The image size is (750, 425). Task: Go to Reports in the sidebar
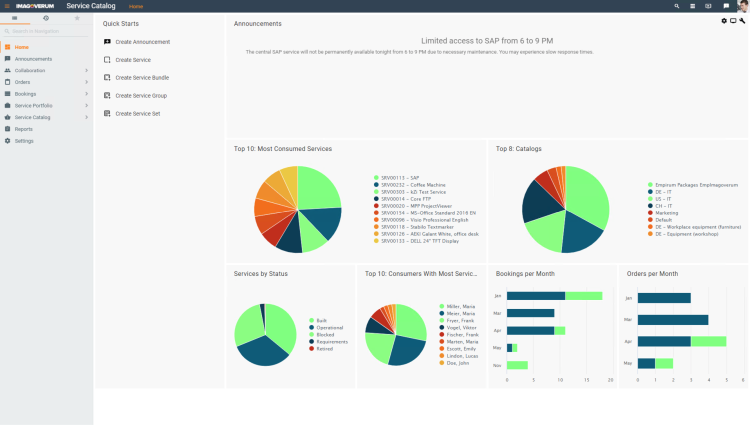point(23,129)
